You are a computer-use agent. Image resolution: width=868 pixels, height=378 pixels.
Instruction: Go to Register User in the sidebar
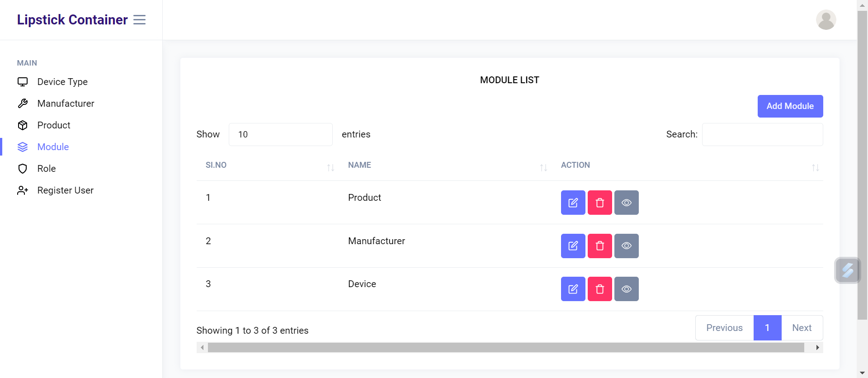click(x=65, y=190)
